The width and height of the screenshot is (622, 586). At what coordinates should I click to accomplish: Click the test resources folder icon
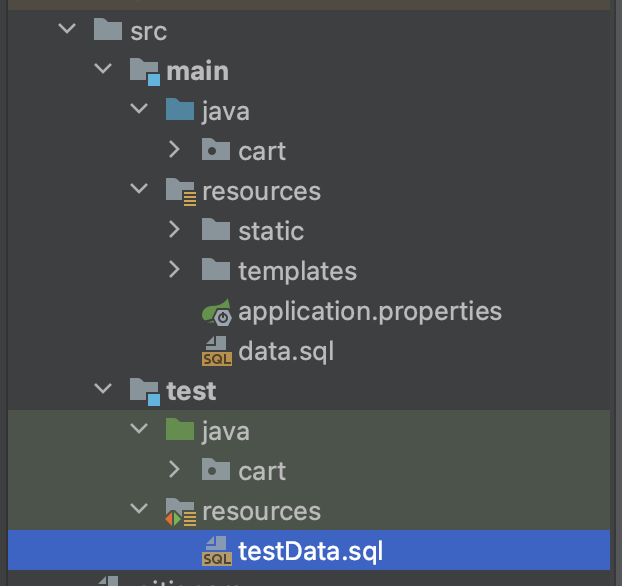pos(180,512)
